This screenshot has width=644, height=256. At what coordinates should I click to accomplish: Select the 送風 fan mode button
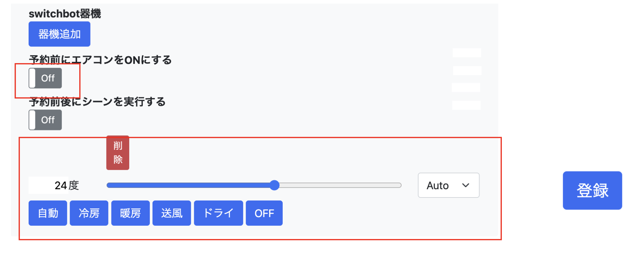[171, 213]
